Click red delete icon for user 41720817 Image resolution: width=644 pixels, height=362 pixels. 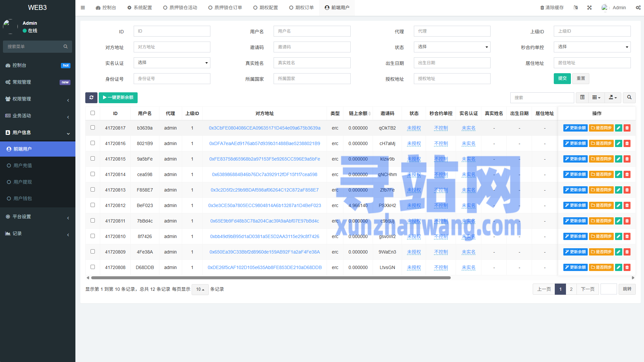point(627,128)
